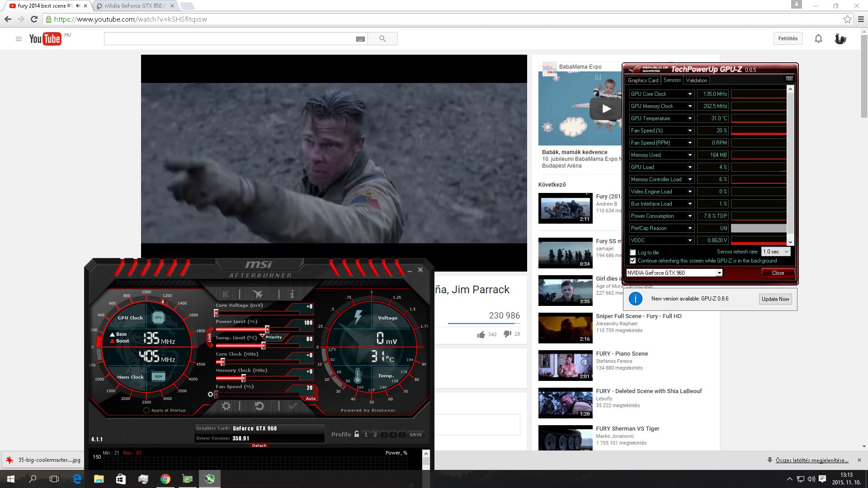
Task: Switch to nVidia GeForce GTX 950 browser tab
Action: 134,6
